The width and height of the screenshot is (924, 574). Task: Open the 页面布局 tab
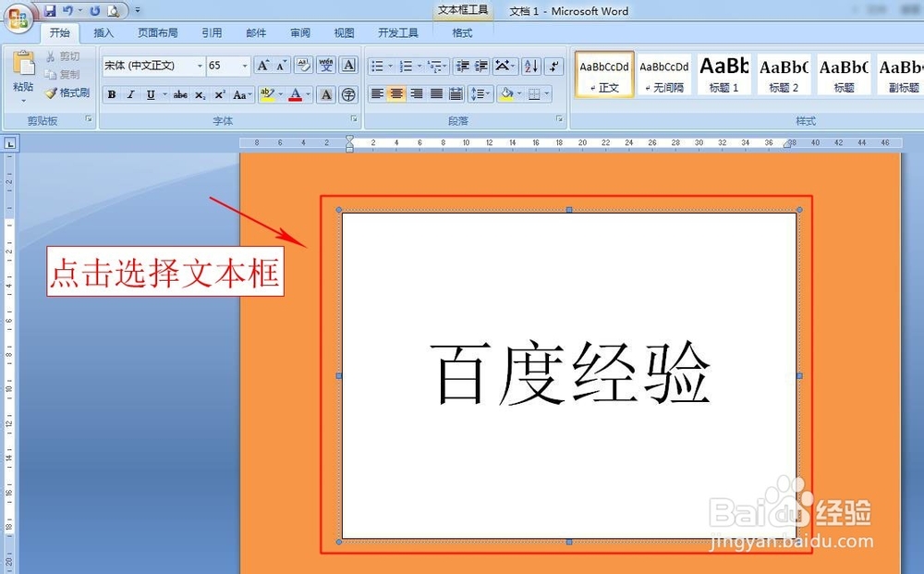pos(157,33)
